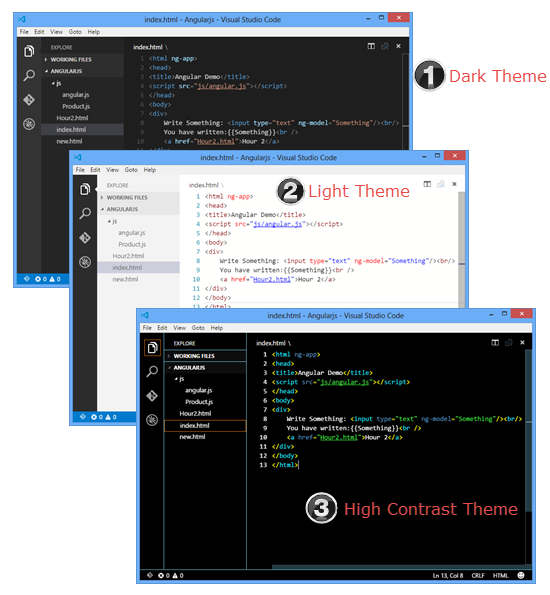Click Ln 13, Col 8 in status bar
This screenshot has width=550, height=595.
448,576
